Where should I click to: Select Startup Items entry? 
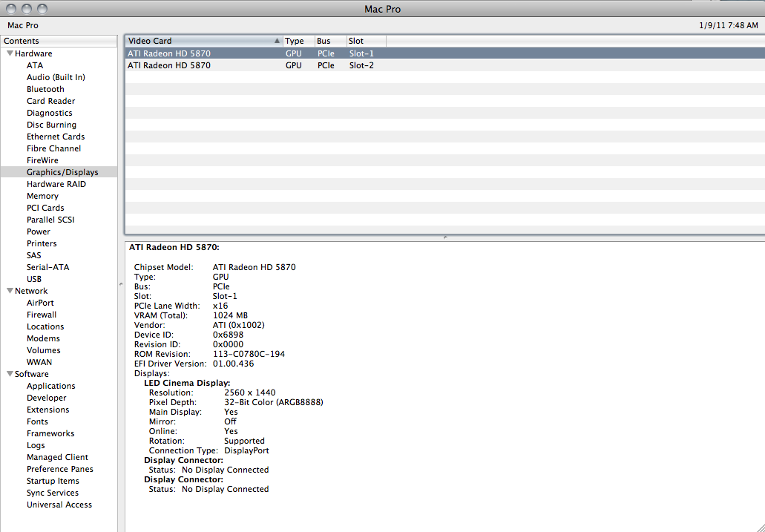click(x=53, y=481)
